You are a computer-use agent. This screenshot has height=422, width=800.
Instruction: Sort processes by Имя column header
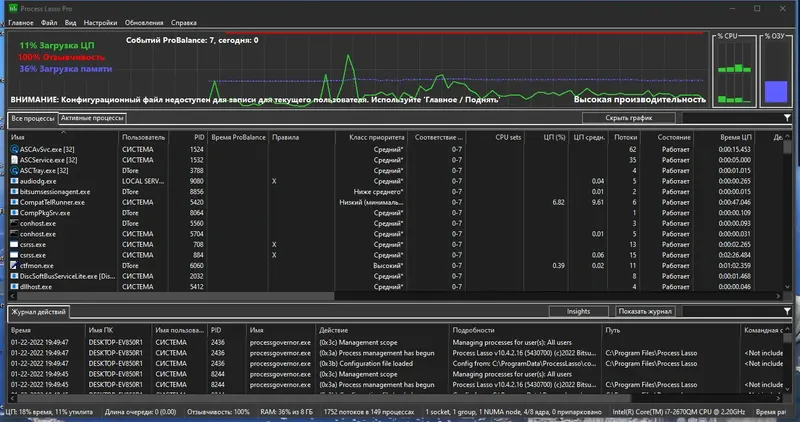18,136
